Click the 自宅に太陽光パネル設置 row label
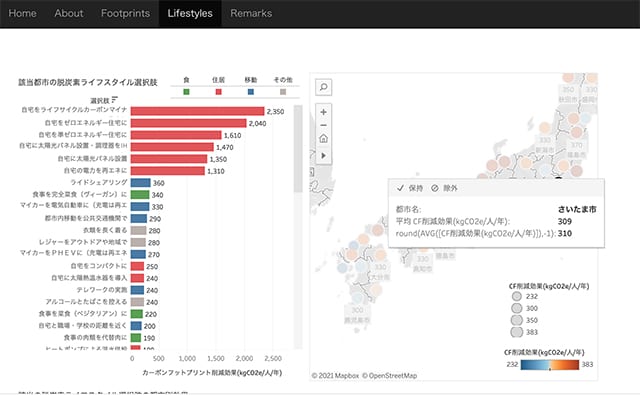 tap(92, 159)
